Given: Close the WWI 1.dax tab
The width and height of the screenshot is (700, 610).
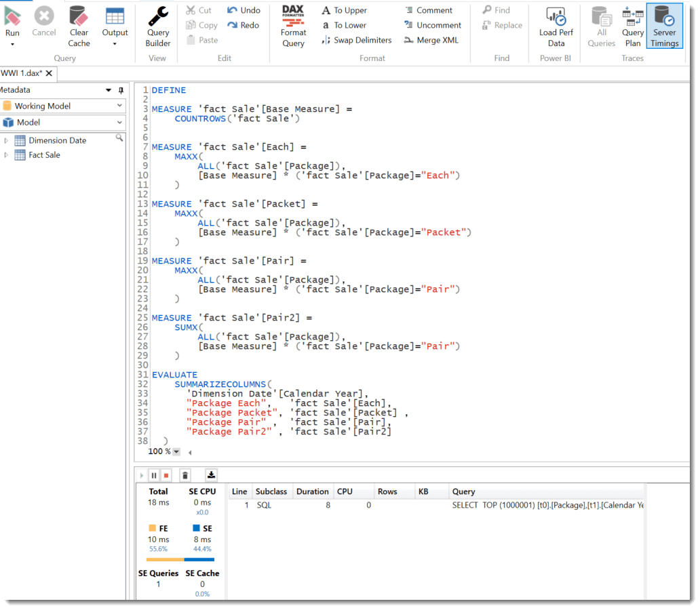Looking at the screenshot, I should (x=49, y=73).
